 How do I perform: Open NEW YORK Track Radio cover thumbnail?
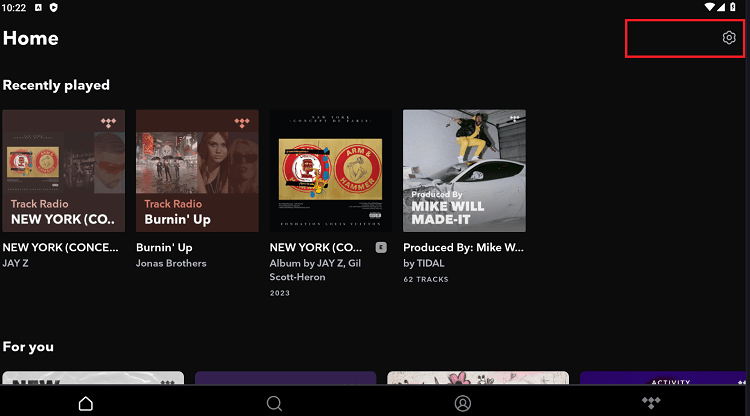point(64,171)
